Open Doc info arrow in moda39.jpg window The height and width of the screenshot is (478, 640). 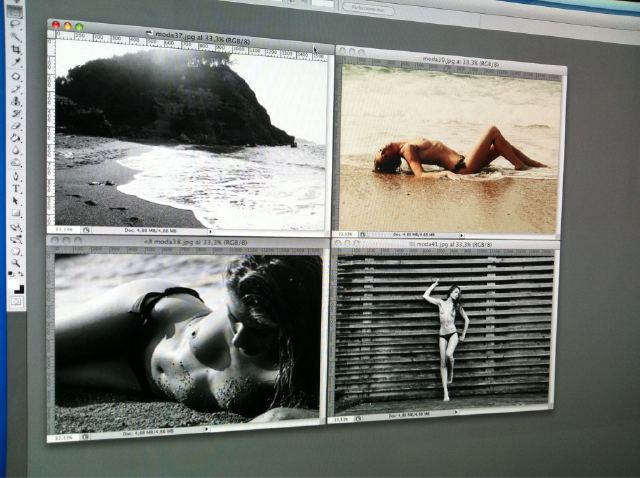(x=462, y=235)
